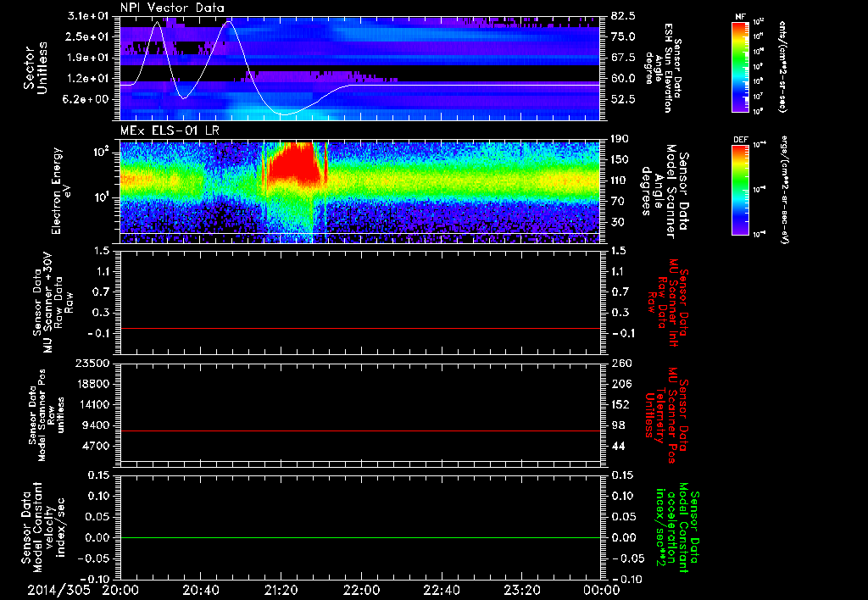Click the red high-flux burst in the ELS spectrogram
The image size is (868, 600).
pyautogui.click(x=292, y=164)
